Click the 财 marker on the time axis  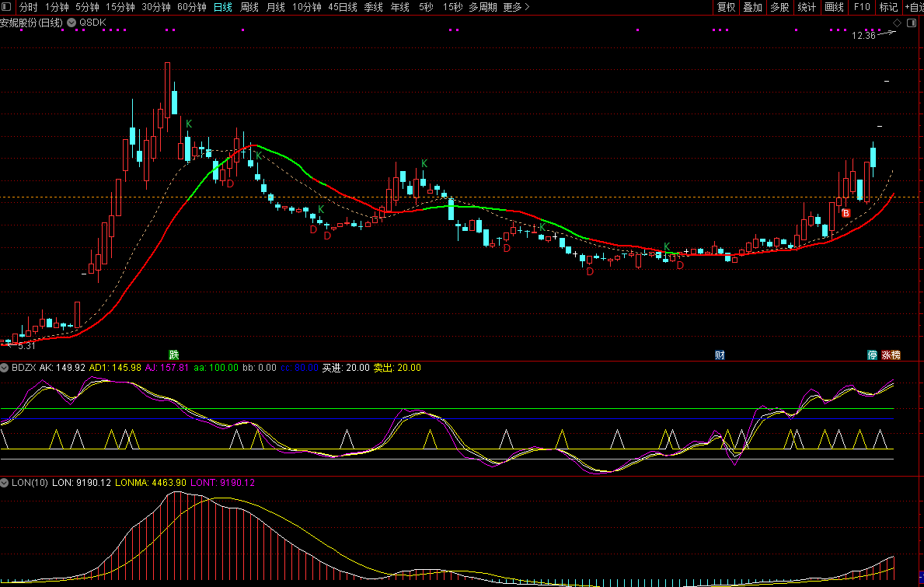[720, 355]
